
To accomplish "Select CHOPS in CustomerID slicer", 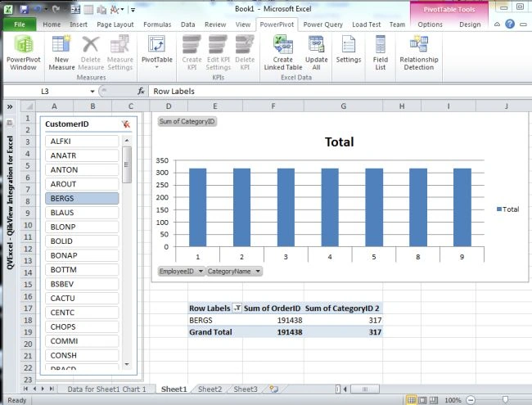I will click(x=82, y=326).
